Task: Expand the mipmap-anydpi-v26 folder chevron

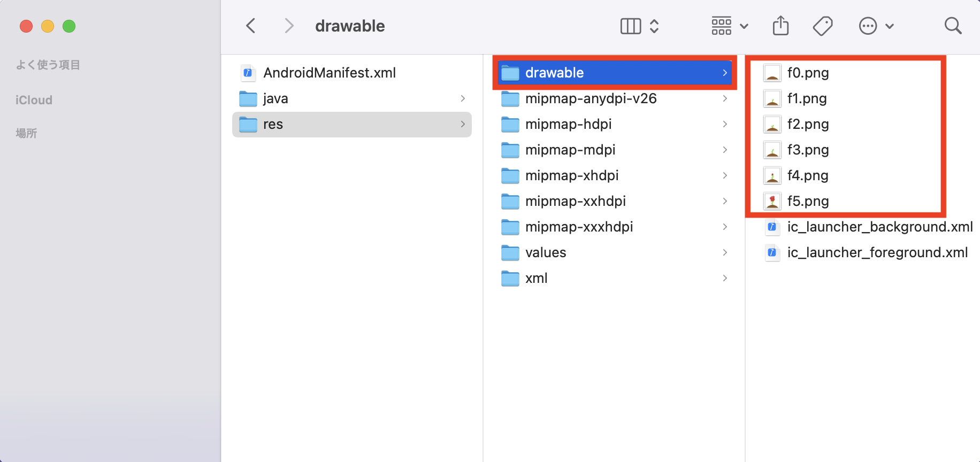Action: pos(725,98)
